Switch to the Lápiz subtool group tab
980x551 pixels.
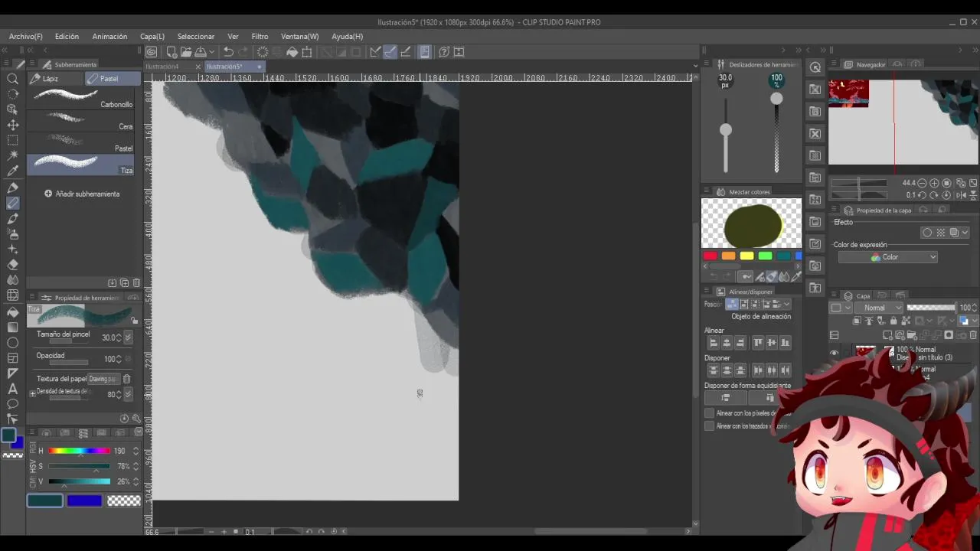click(55, 79)
